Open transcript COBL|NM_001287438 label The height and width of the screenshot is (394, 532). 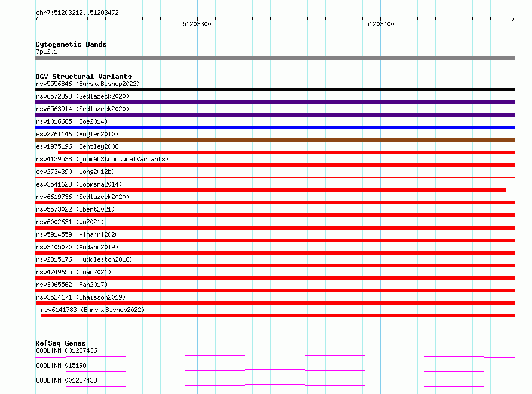point(66,380)
